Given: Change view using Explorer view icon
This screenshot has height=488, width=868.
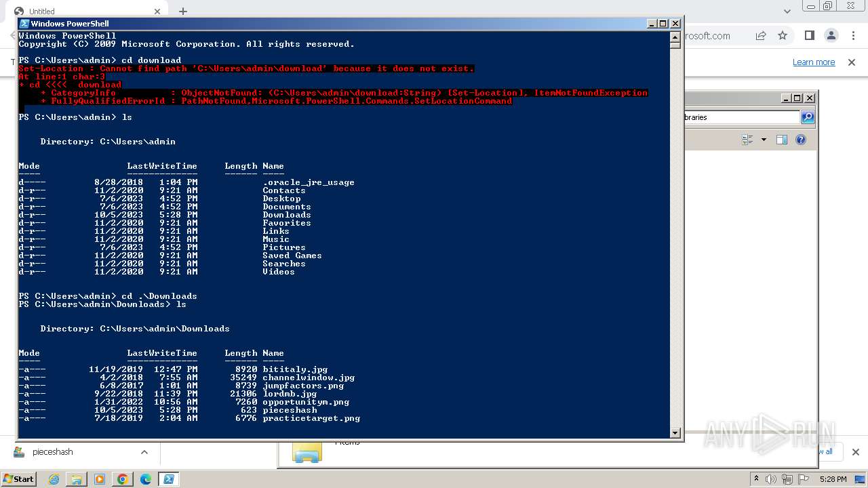Looking at the screenshot, I should [x=747, y=140].
